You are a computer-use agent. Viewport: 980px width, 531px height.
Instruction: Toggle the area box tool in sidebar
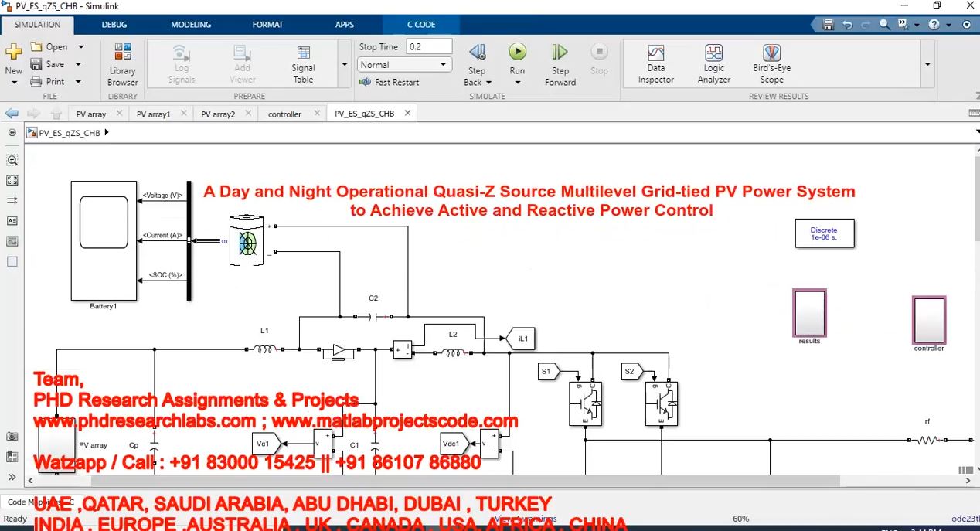click(x=12, y=261)
